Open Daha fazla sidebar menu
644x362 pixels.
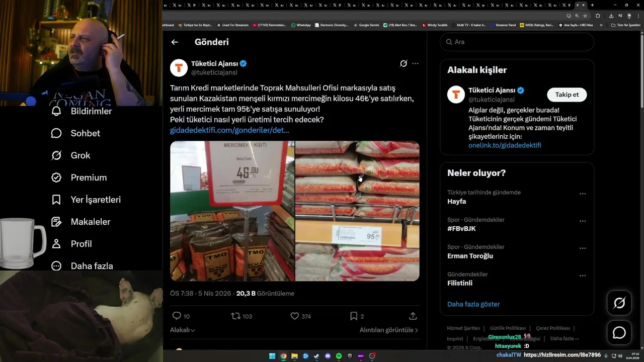(82, 266)
